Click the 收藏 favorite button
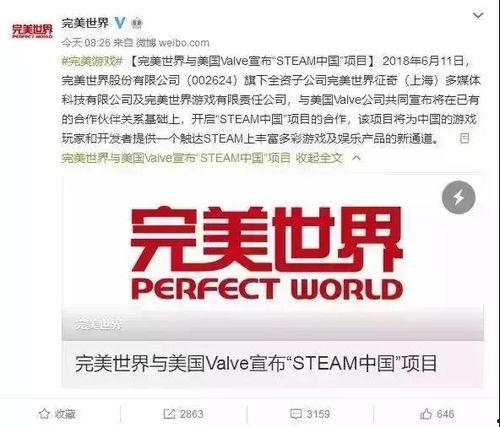The image size is (500, 427). [x=57, y=414]
